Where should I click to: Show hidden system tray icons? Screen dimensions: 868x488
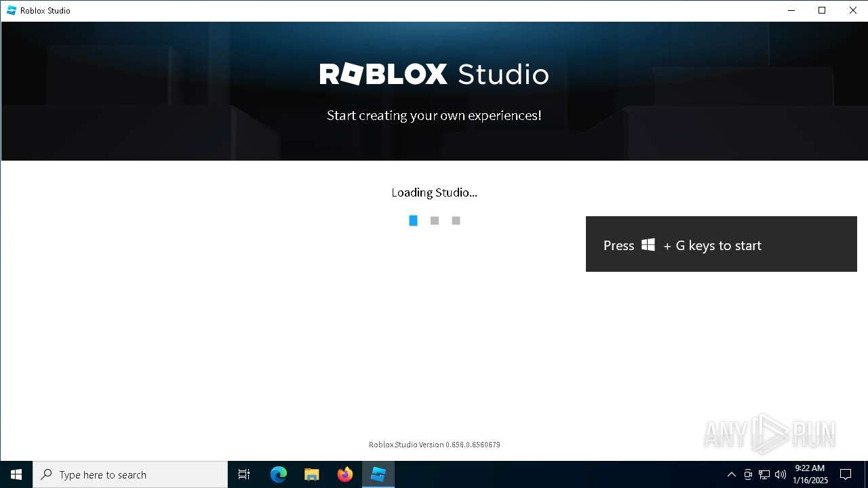click(731, 474)
